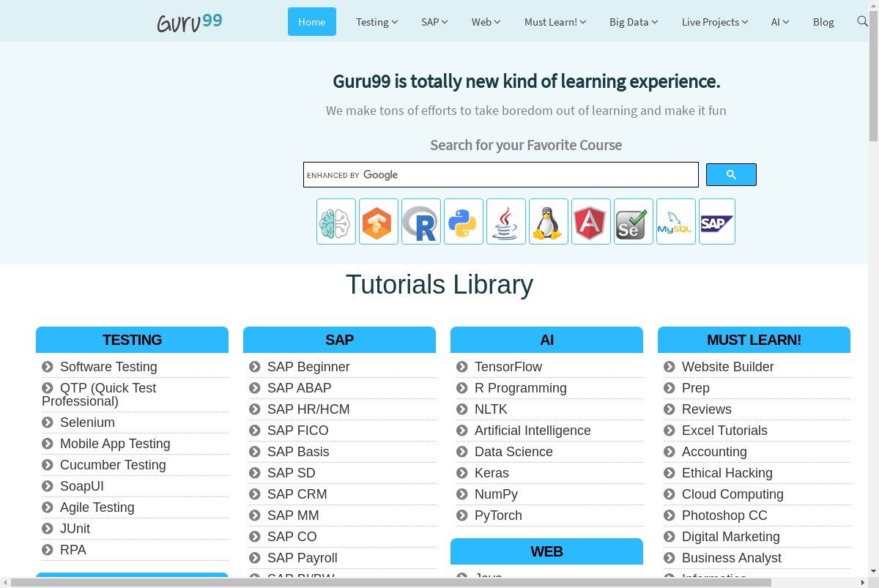The height and width of the screenshot is (588, 879).
Task: Select the TESTING category header
Action: [x=132, y=340]
